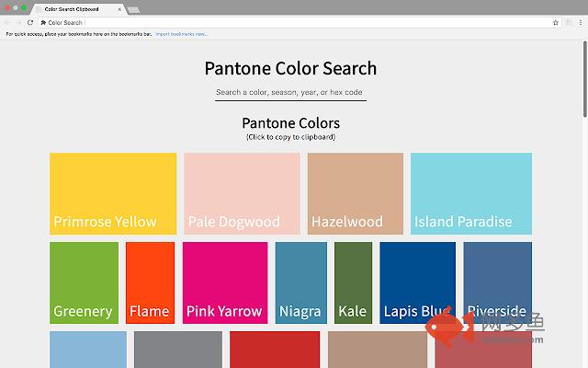This screenshot has height=368, width=588.
Task: Select the gray swatch in bottom row
Action: pos(178,350)
